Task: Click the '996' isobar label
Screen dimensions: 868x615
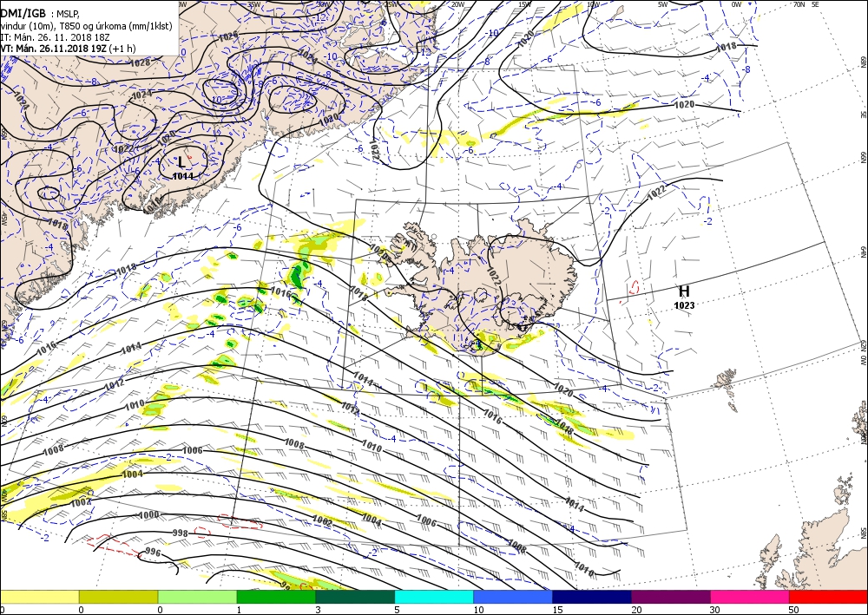Action: point(153,552)
